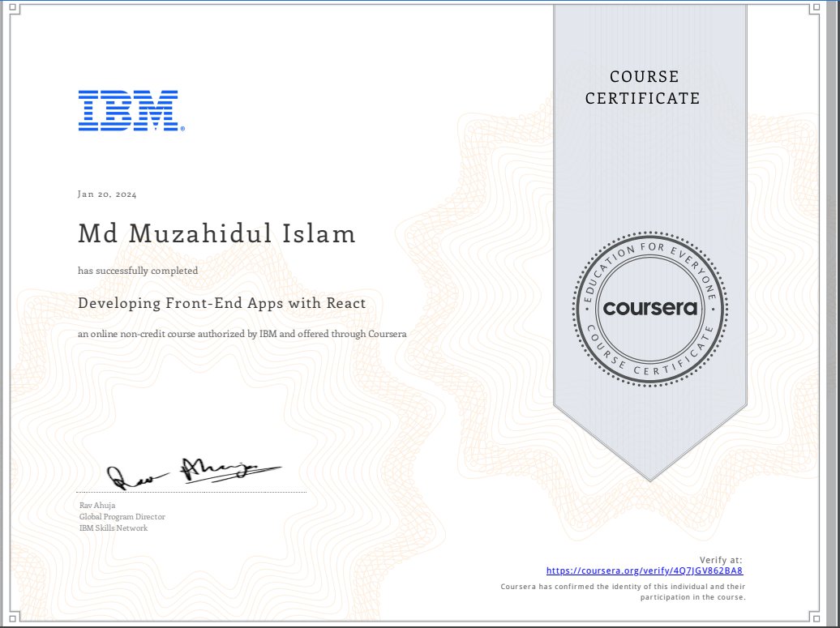This screenshot has width=840, height=628.
Task: Click the Rav Ahuja signature
Action: (x=194, y=472)
